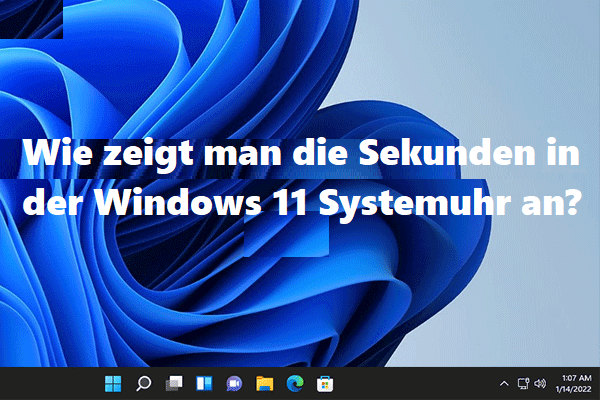Open File Explorer folder icon
This screenshot has height=400, width=600.
click(264, 384)
